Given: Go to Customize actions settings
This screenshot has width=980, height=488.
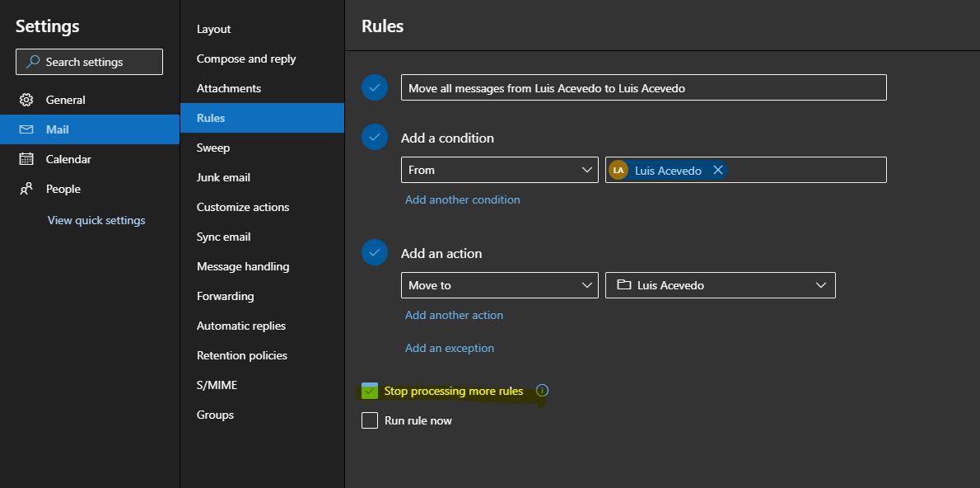Looking at the screenshot, I should pos(262,207).
